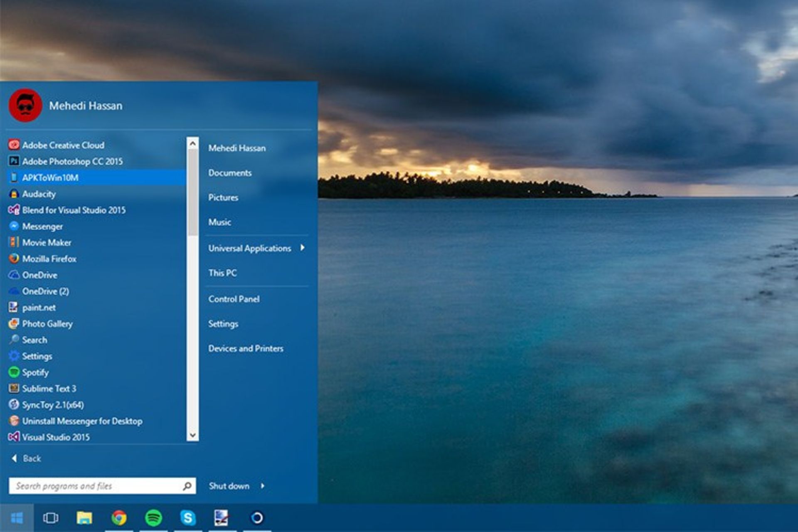798x532 pixels.
Task: Open Devices and Printers
Action: tap(246, 348)
